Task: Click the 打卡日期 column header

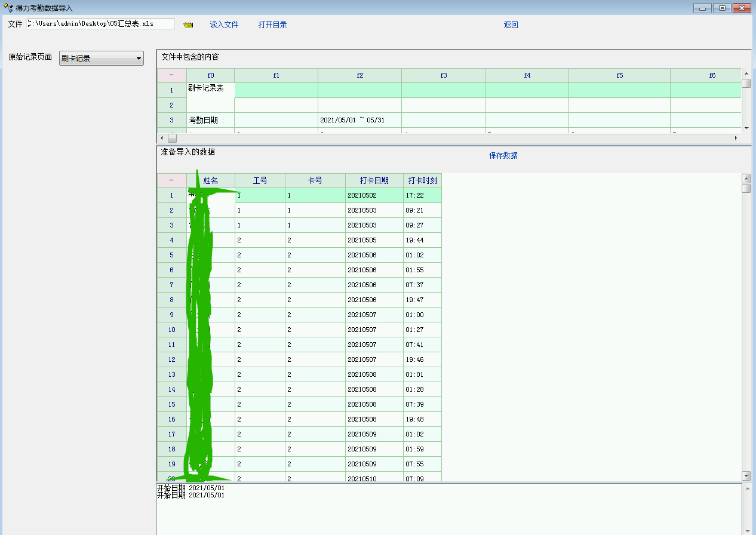Action: click(x=374, y=180)
